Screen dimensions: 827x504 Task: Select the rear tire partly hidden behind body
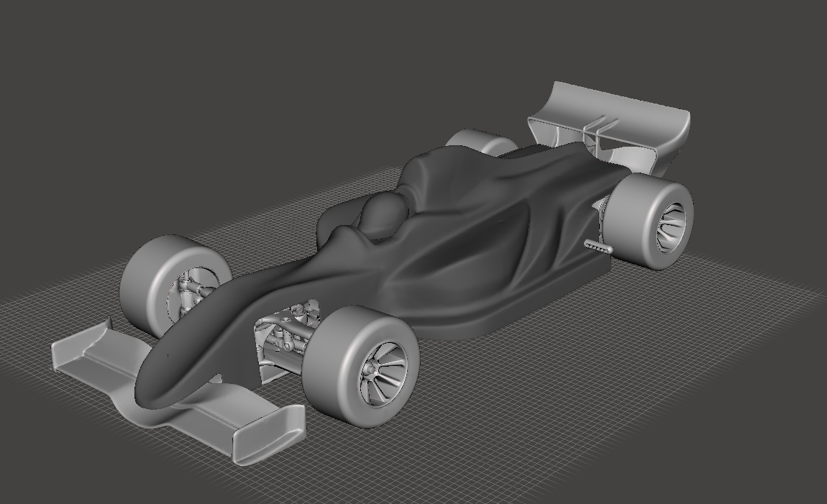pos(480,142)
